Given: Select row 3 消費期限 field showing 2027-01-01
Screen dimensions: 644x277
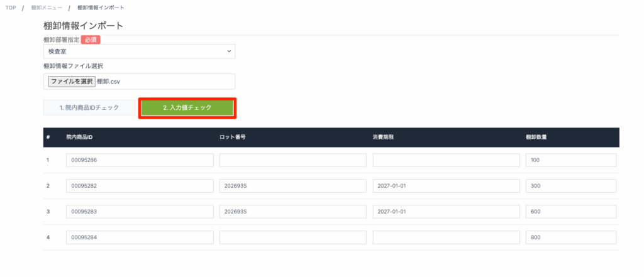Looking at the screenshot, I should (446, 212).
